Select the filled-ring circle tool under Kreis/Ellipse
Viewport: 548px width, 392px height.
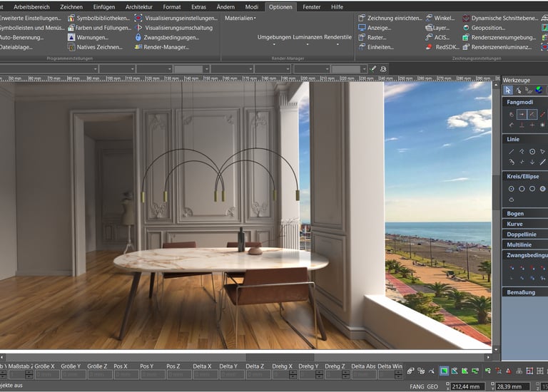tap(542, 189)
